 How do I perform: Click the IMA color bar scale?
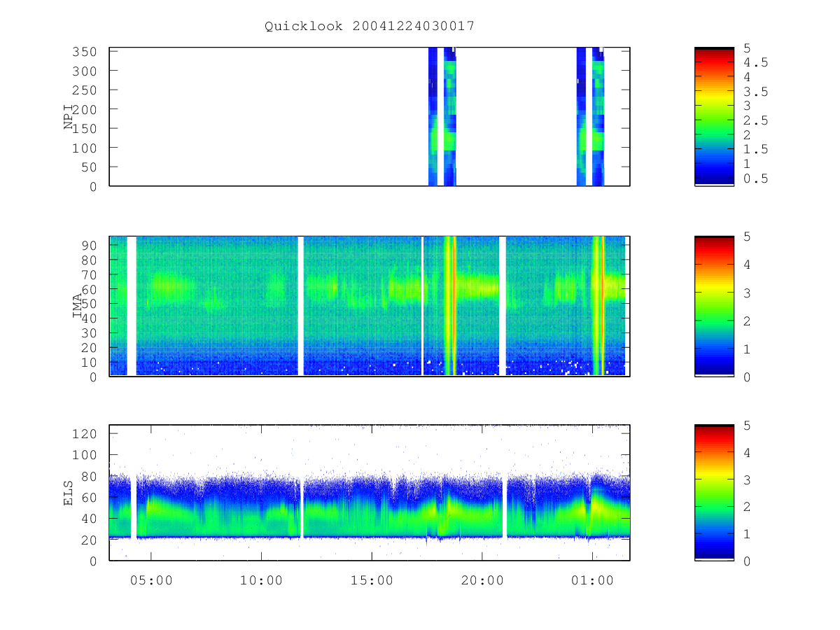[x=714, y=306]
